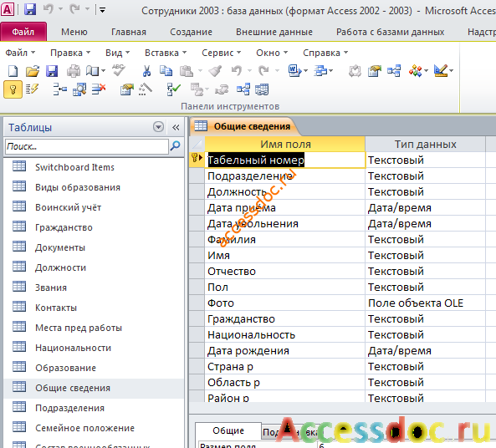Open the Indexes lightning icon
The image size is (496, 448).
[32, 89]
